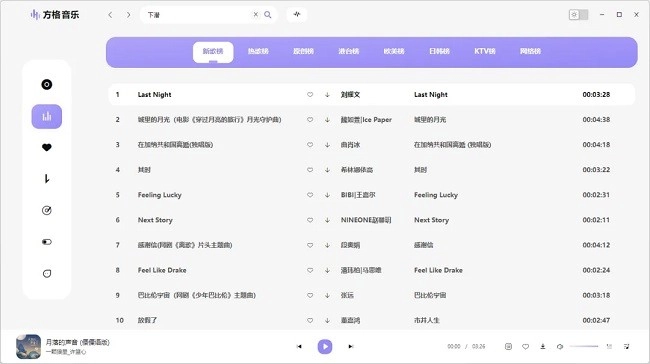Open the disc icon in the sidebar
Screen dimensions: 650x364
click(46, 85)
